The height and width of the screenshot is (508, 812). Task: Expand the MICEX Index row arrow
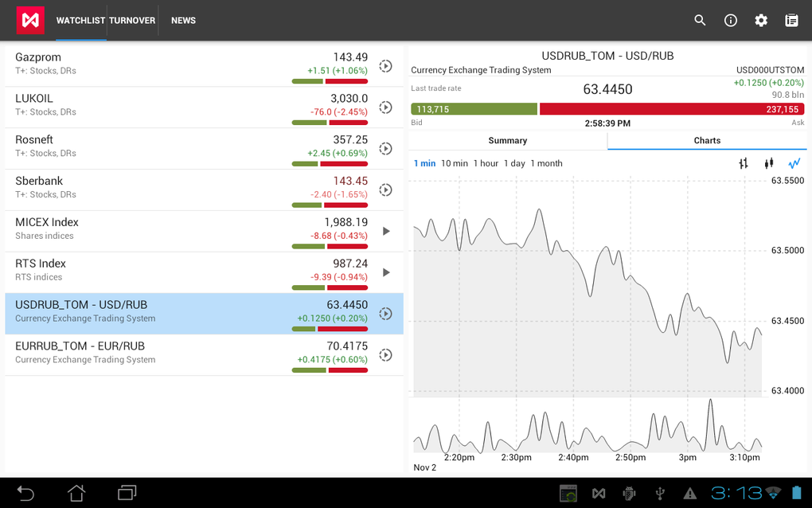point(386,231)
